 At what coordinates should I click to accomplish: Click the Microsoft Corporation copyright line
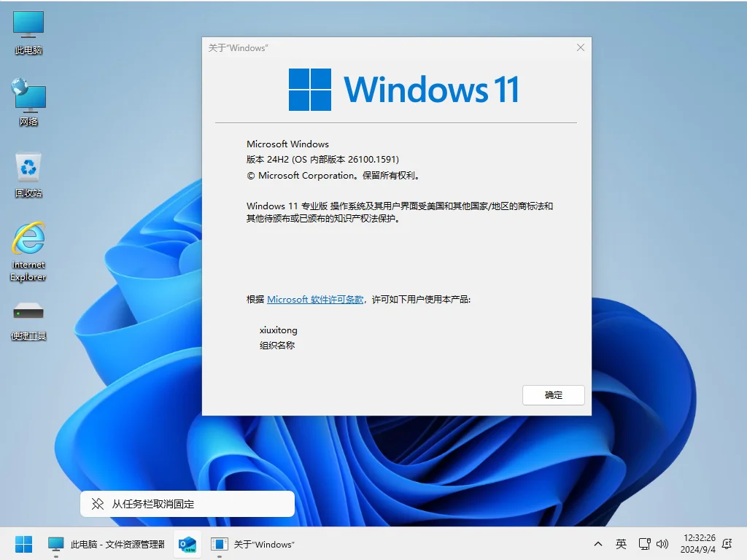(333, 175)
